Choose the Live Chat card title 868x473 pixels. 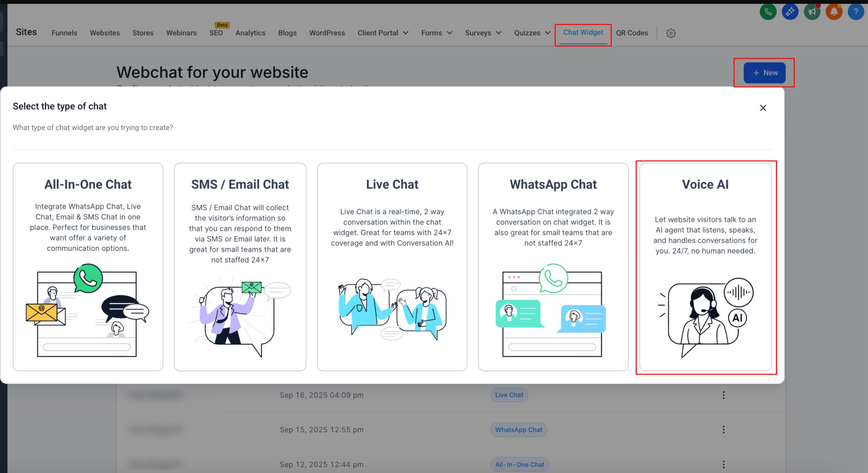[x=392, y=184]
